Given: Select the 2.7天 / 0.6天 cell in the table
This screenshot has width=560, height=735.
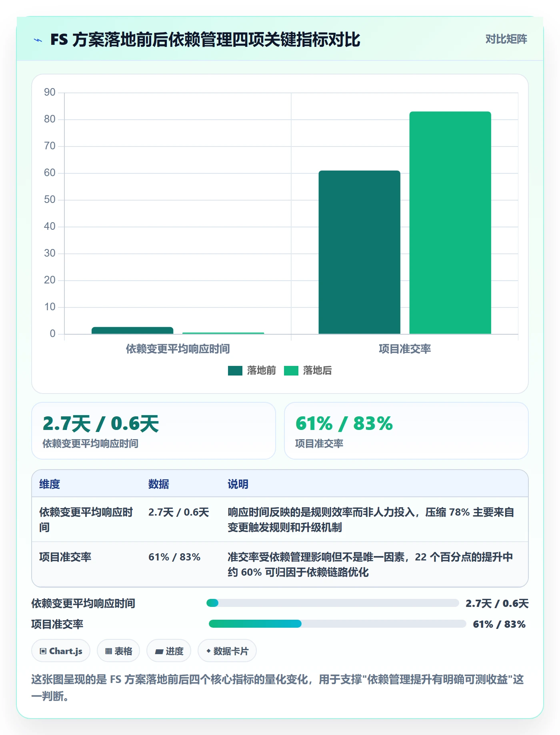Looking at the screenshot, I should (179, 512).
